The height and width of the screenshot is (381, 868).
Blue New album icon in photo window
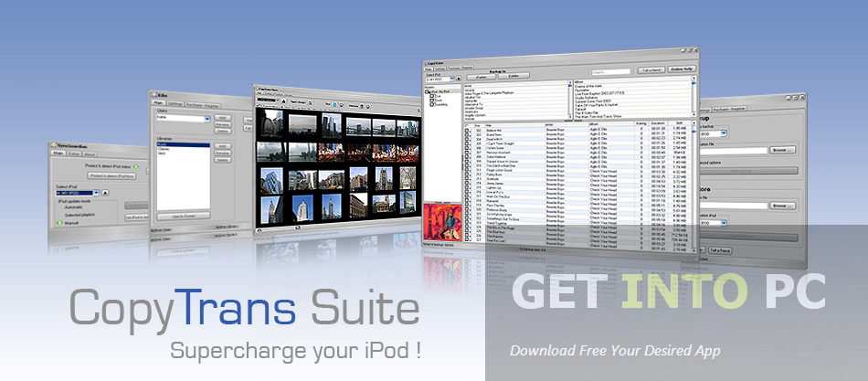point(335,105)
